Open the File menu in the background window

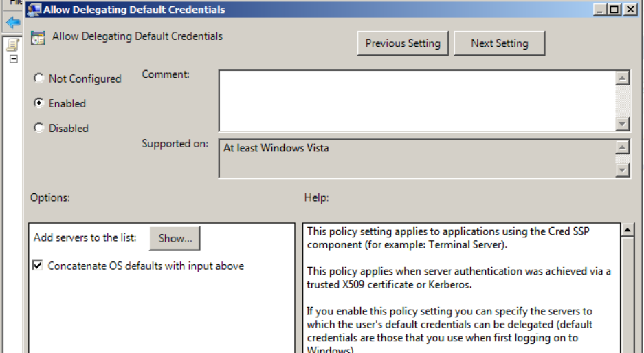coord(15,3)
